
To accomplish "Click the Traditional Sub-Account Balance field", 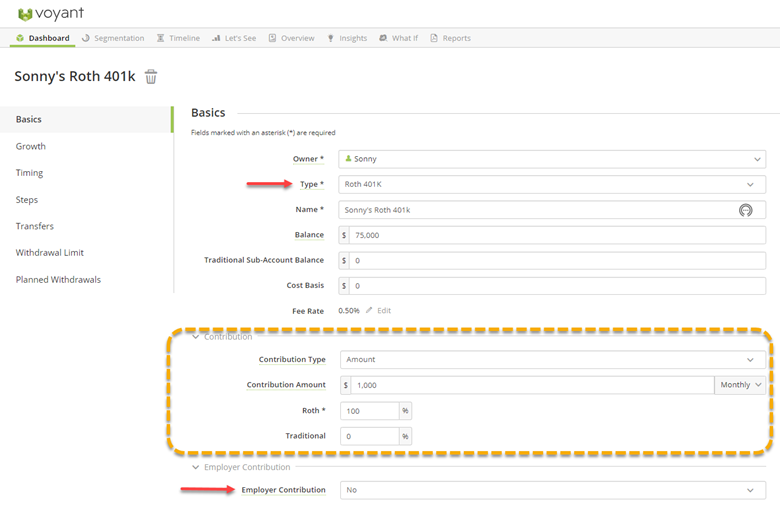I will [x=557, y=261].
